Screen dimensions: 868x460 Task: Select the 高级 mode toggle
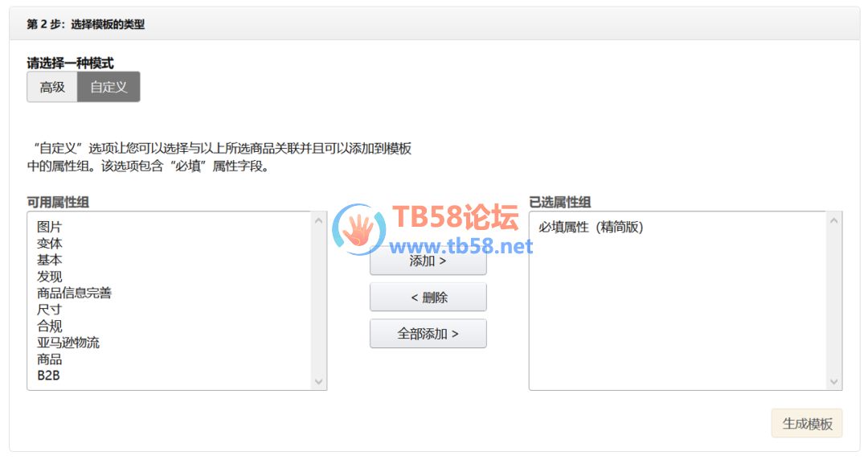52,87
